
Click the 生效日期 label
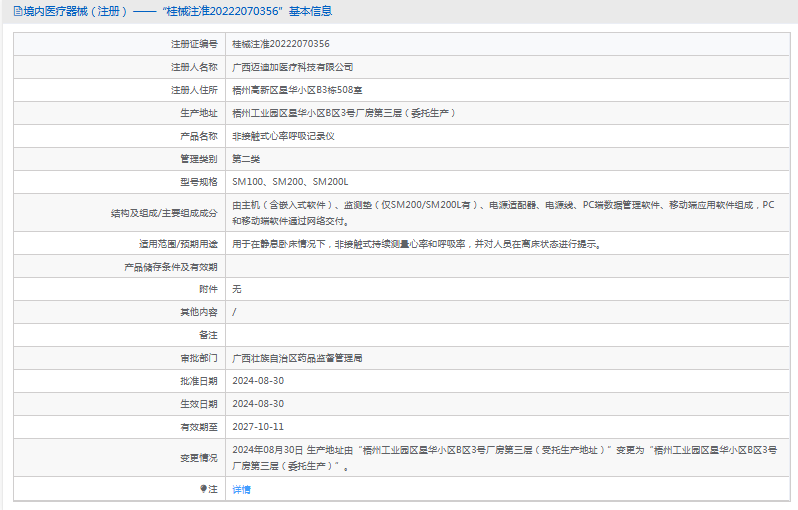click(x=198, y=404)
